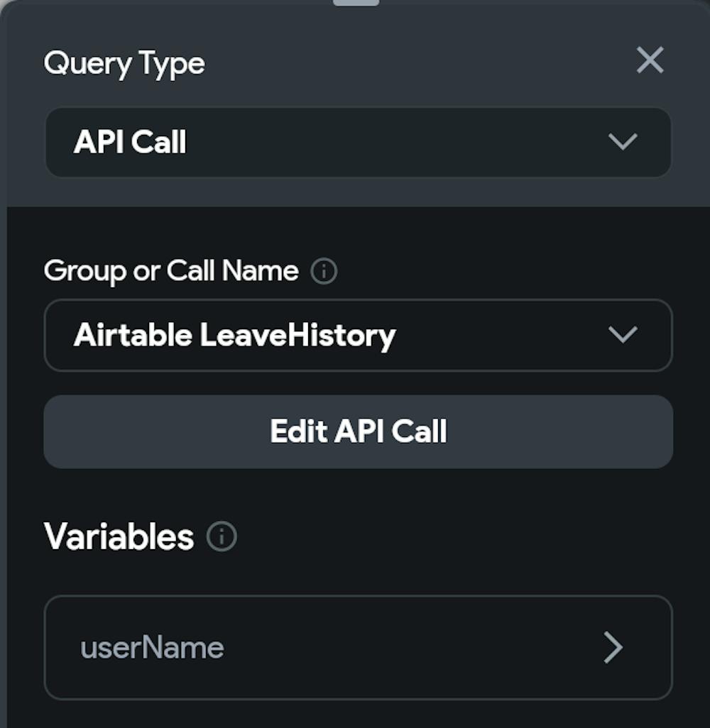
Task: Click the "Edit API Call" button text
Action: point(358,431)
